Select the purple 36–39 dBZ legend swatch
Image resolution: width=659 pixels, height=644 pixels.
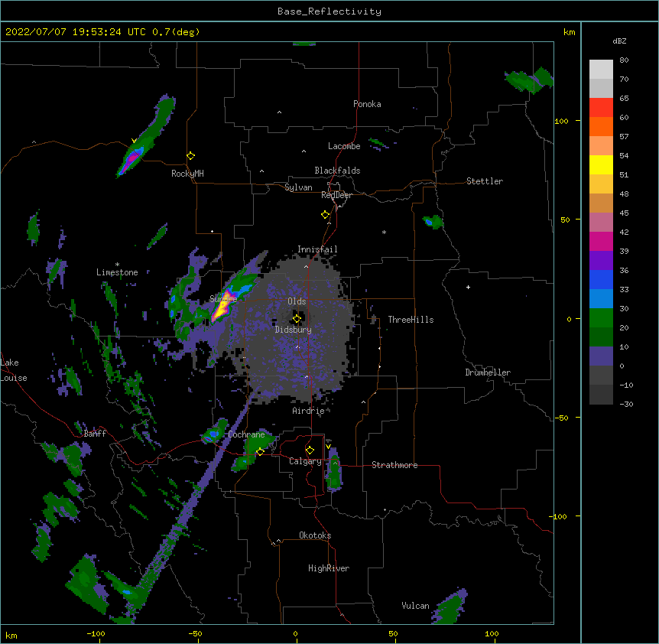click(x=601, y=261)
